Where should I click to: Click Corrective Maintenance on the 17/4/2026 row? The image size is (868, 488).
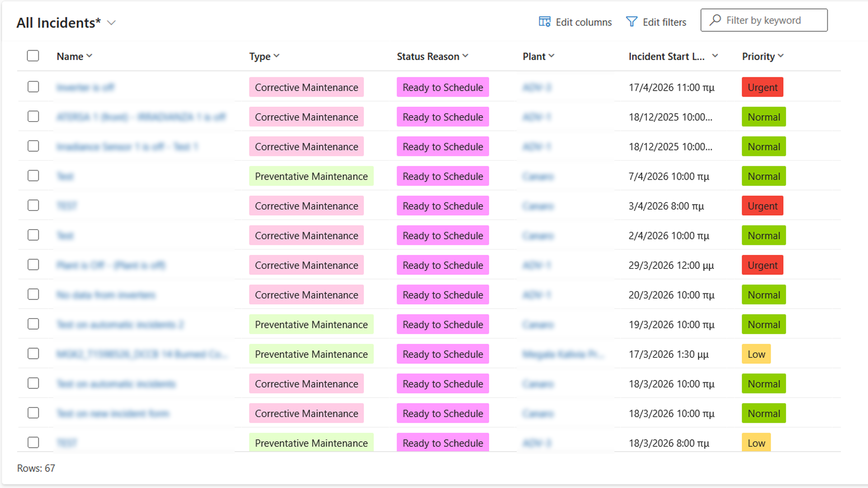click(x=307, y=87)
